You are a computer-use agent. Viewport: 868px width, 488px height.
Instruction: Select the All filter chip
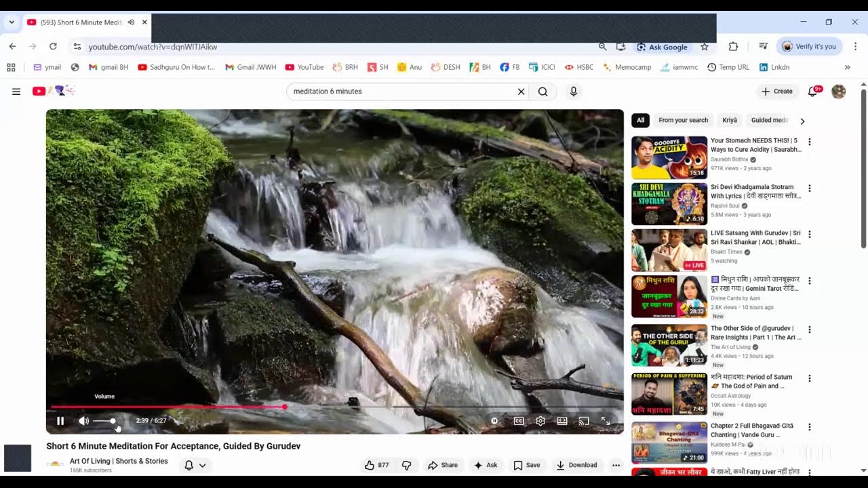(x=641, y=120)
